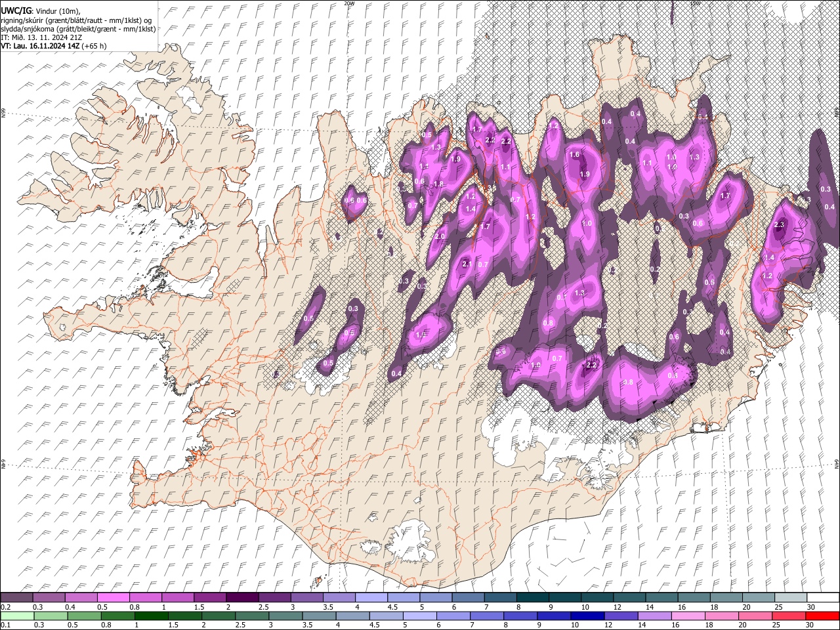Select the 0.5–0.8 pink swatch in upper legend row
840x630 pixels.
114,598
